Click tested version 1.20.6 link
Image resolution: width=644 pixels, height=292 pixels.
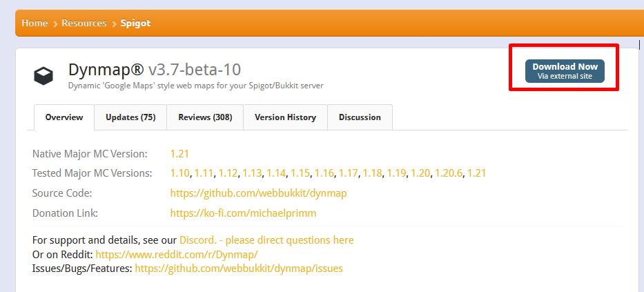449,173
